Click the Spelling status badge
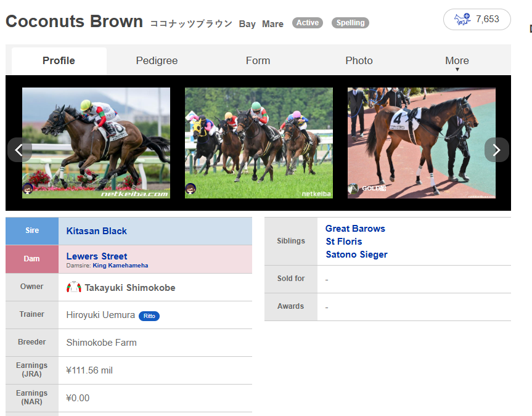This screenshot has width=532, height=416. [x=350, y=23]
